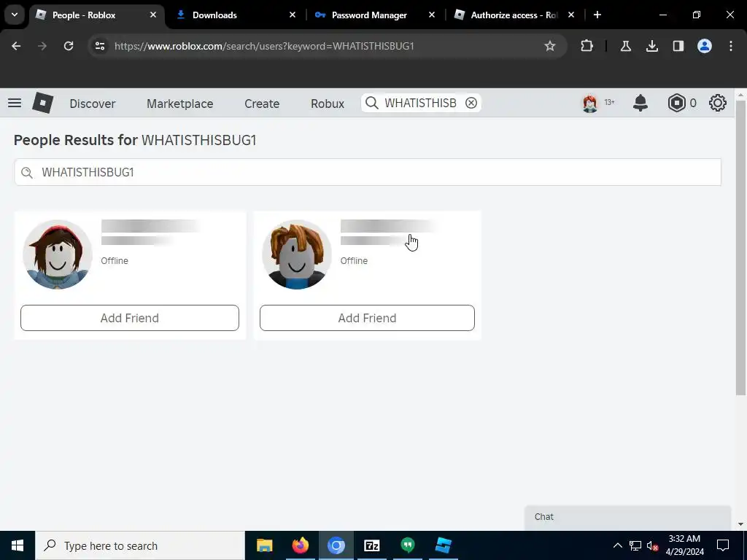Open the browser downloads icon
The width and height of the screenshot is (747, 560).
[651, 46]
